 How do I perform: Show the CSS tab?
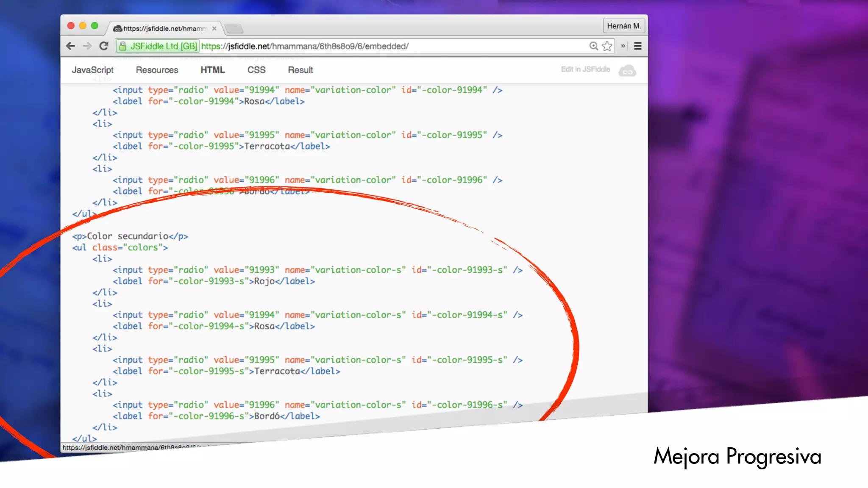pos(256,70)
